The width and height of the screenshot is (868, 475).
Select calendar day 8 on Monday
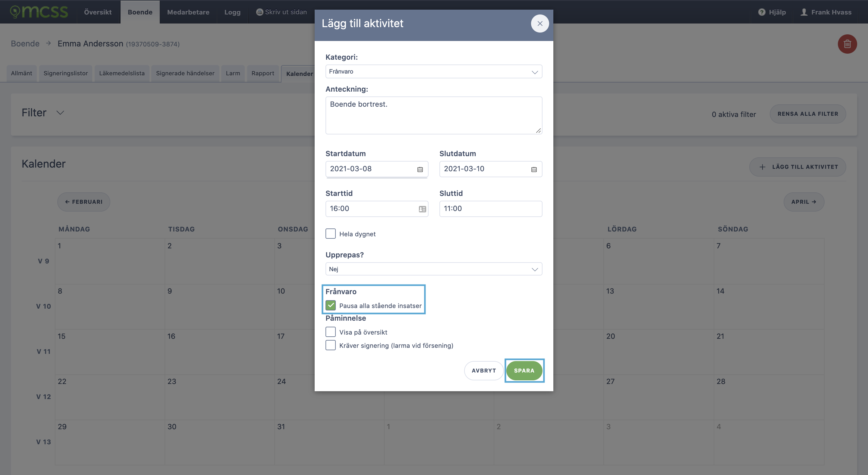(x=110, y=307)
